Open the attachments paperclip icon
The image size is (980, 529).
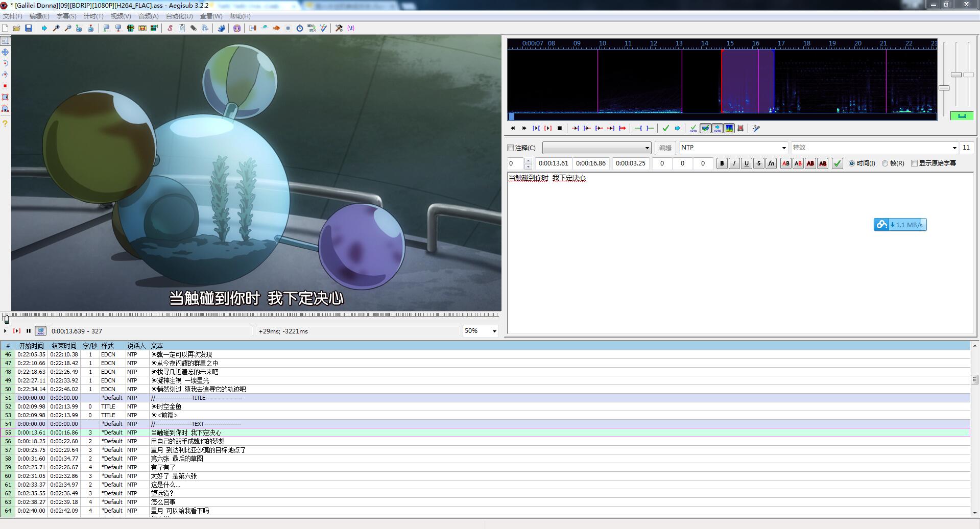[194, 28]
